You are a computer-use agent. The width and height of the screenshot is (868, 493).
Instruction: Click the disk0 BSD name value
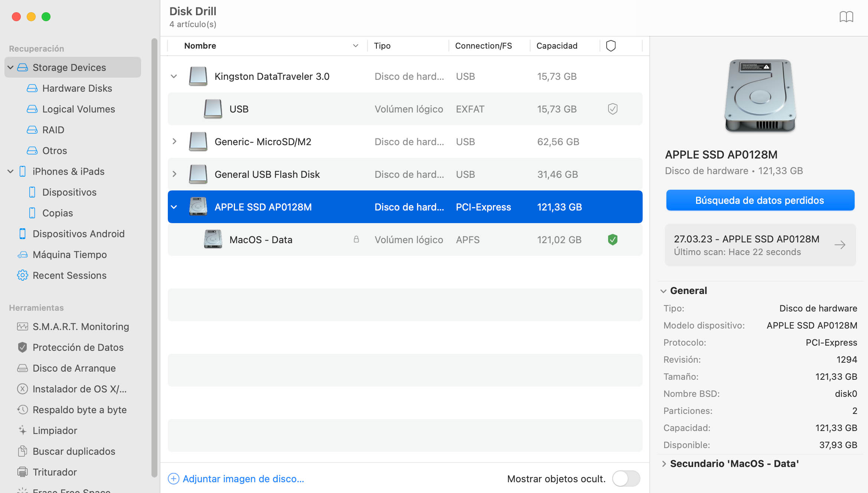coord(846,394)
